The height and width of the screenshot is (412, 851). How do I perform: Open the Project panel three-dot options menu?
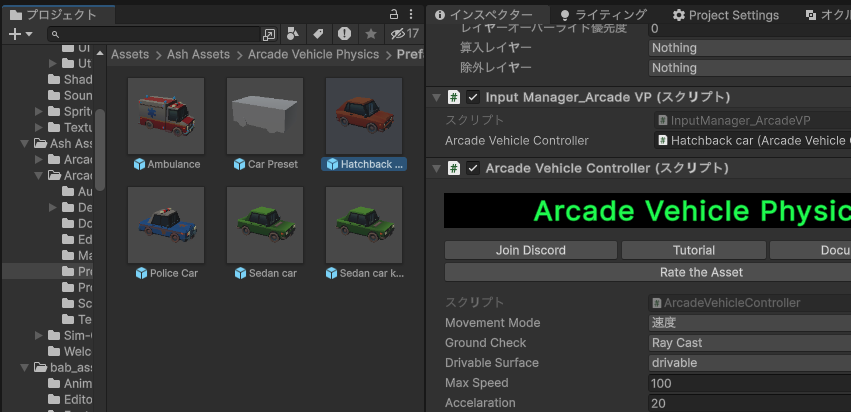[x=412, y=15]
